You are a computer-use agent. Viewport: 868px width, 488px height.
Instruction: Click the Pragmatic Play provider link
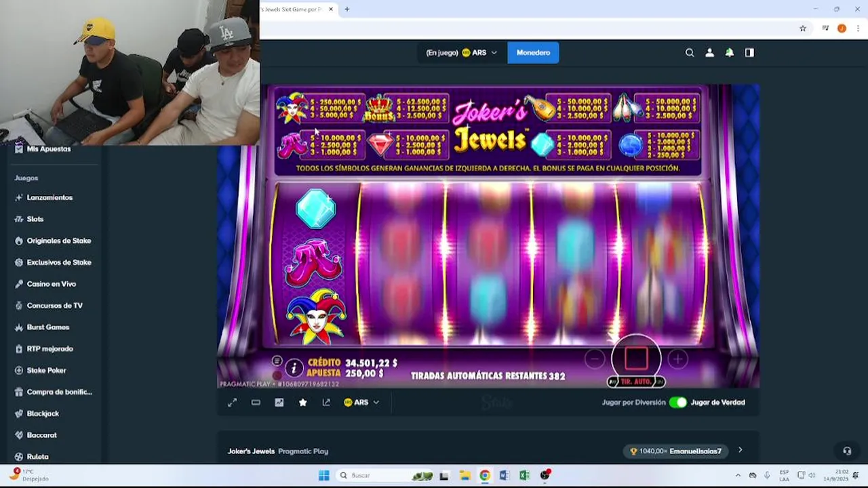pyautogui.click(x=303, y=451)
